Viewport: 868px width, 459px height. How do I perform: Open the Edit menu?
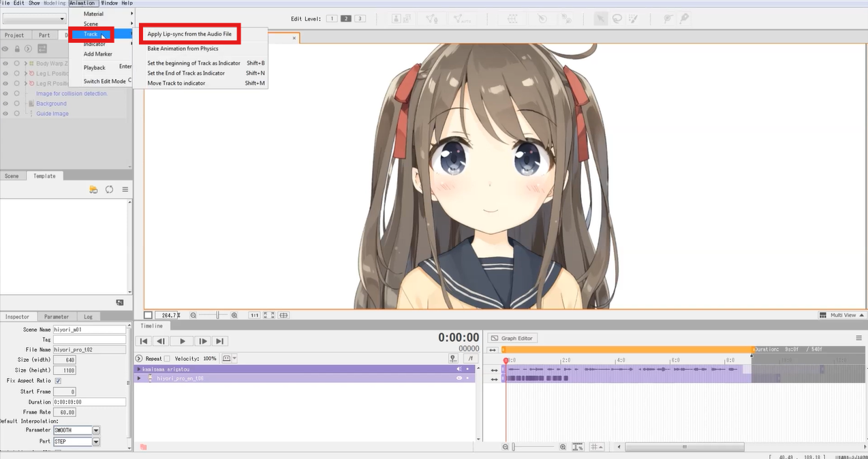click(19, 3)
